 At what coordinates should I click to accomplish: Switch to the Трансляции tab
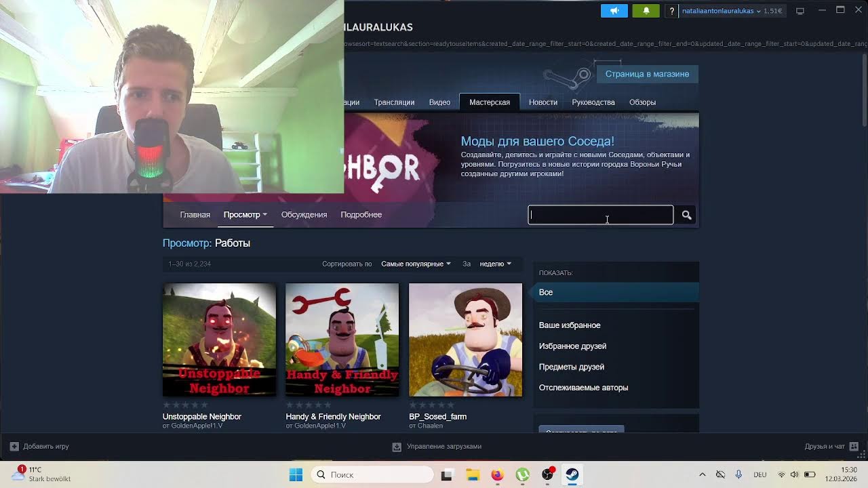(x=394, y=102)
